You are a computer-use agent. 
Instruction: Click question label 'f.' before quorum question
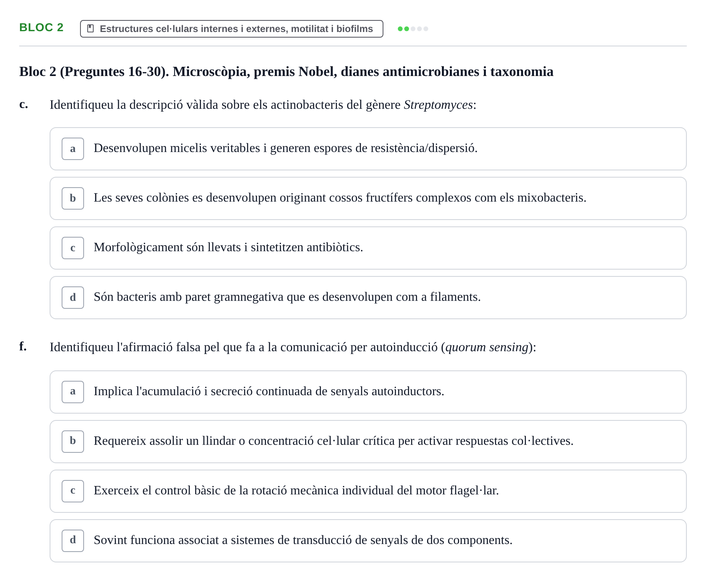click(23, 346)
